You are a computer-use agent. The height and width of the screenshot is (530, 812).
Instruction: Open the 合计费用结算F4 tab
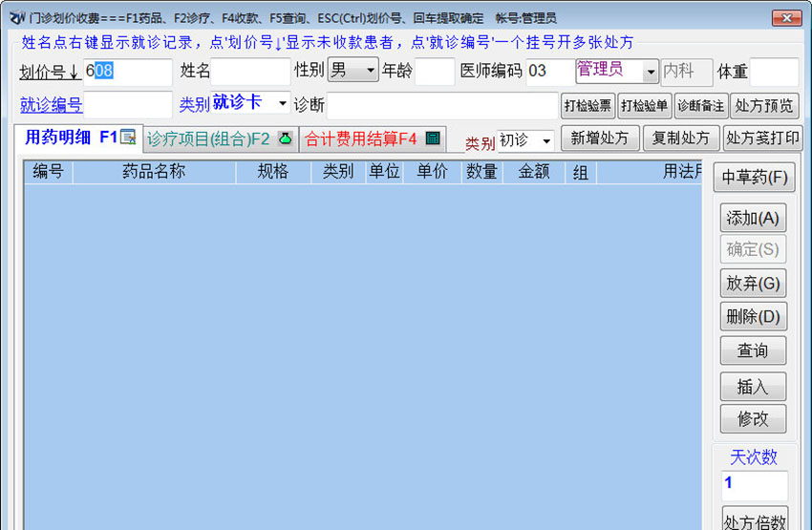373,138
